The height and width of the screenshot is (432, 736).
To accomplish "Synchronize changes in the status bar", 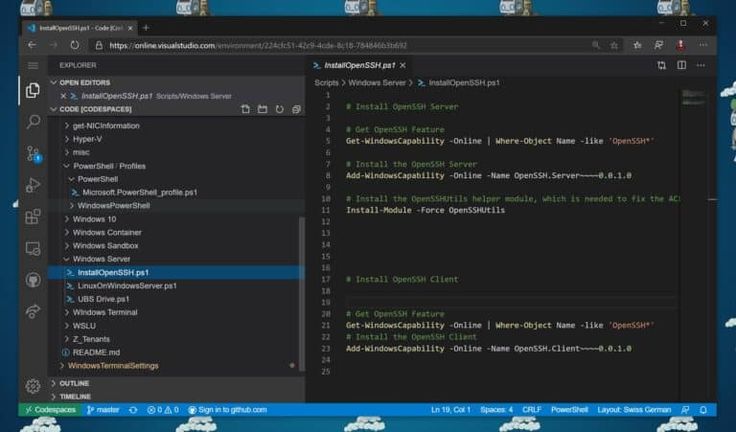I will [x=133, y=410].
